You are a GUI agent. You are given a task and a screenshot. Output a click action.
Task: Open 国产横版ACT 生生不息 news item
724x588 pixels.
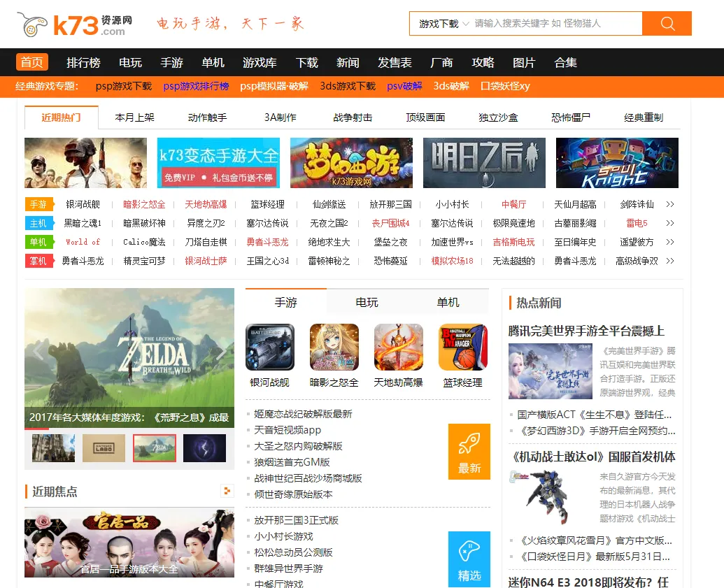coord(595,415)
